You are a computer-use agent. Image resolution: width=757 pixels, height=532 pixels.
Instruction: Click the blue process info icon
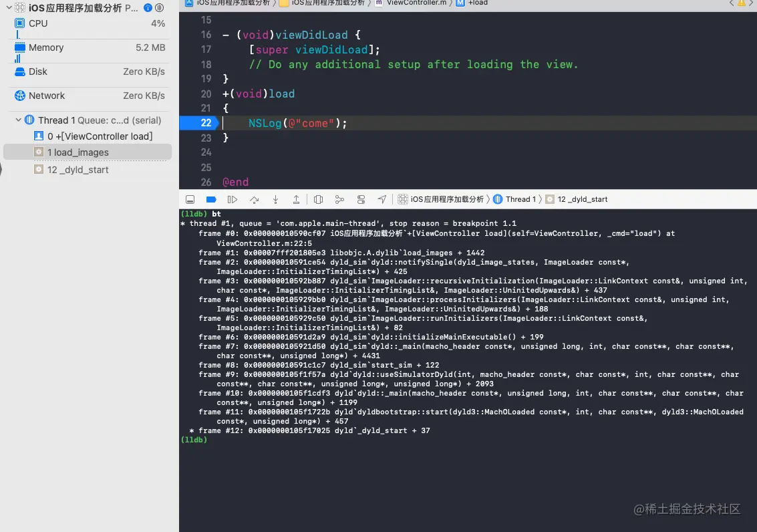[x=148, y=8]
